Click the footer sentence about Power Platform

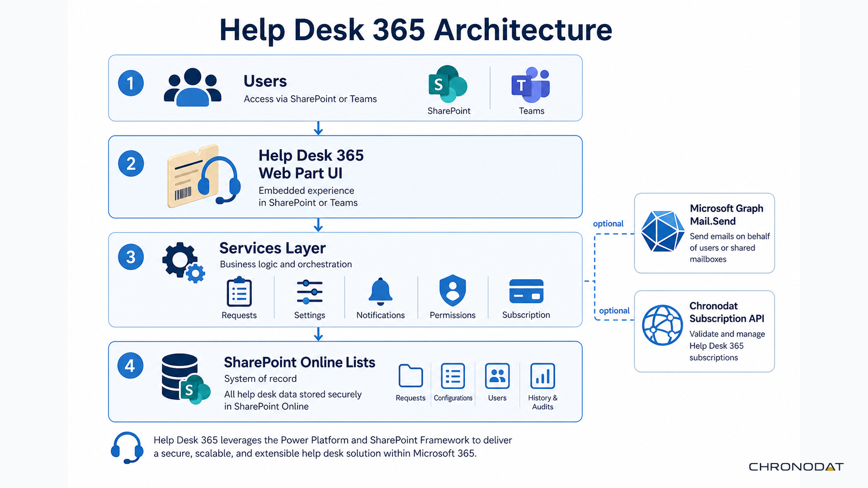point(333,447)
